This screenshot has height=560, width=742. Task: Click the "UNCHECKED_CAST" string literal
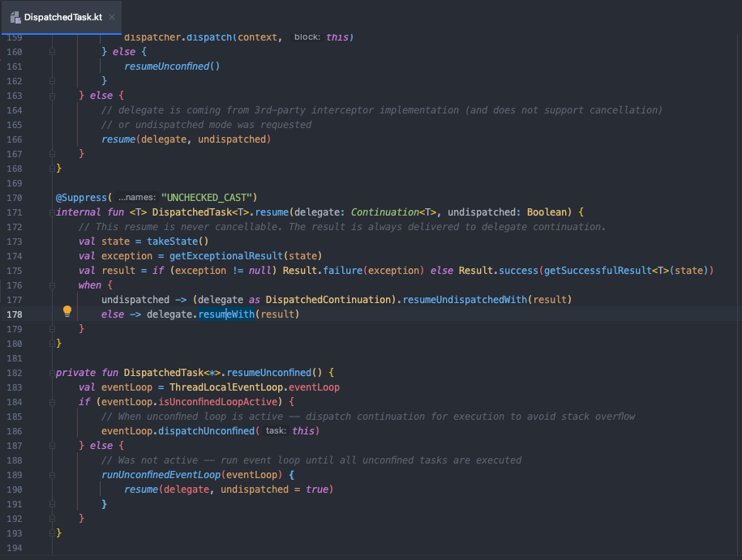point(206,198)
